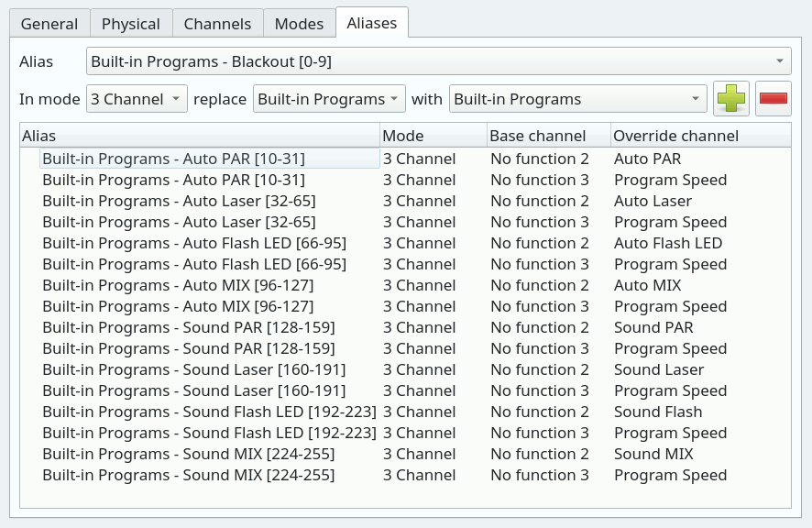Open the Channels tab

pyautogui.click(x=217, y=24)
